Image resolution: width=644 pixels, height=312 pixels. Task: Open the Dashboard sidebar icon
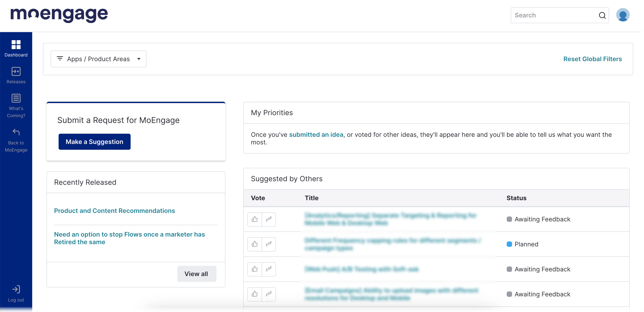pos(16,45)
